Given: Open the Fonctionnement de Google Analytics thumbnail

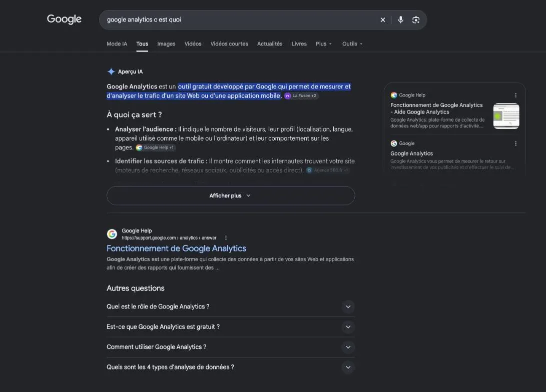Looking at the screenshot, I should tap(506, 116).
